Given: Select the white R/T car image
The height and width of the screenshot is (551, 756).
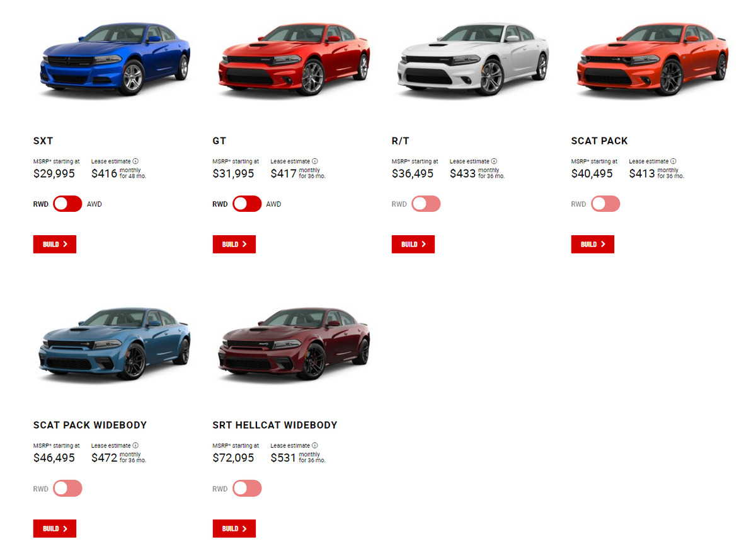Looking at the screenshot, I should coord(474,58).
